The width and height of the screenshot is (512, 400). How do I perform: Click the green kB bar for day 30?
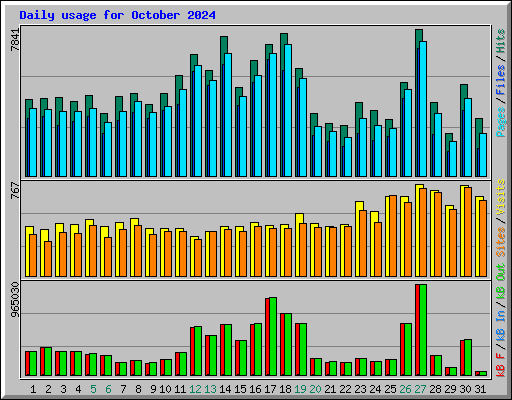click(468, 358)
